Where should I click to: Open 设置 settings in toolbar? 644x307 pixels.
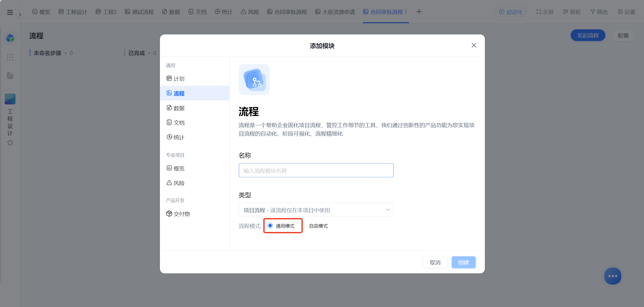tap(626, 12)
